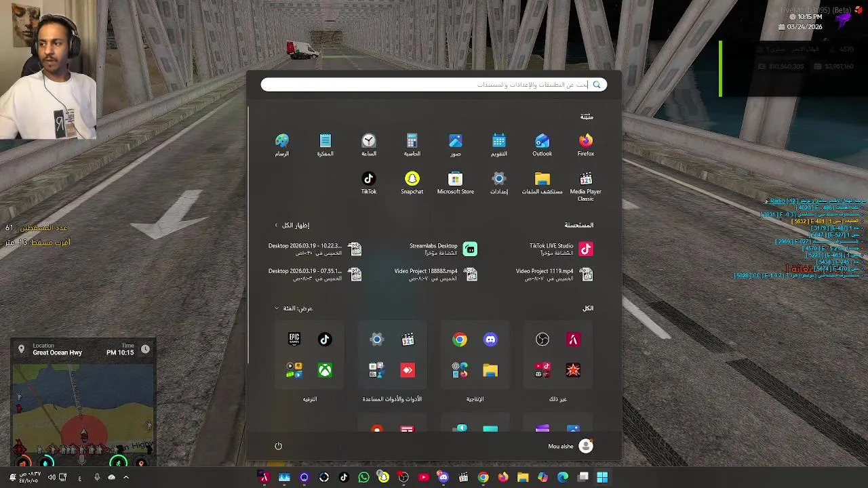Open Chrome in الإنتاجية category
This screenshot has width=868, height=488.
point(460,340)
